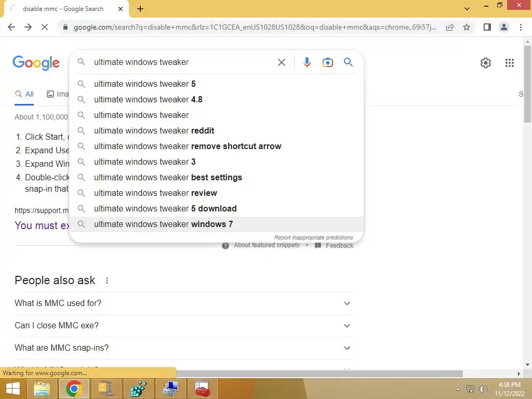The image size is (532, 399).
Task: Expand What is MMC used for?
Action: [183, 303]
